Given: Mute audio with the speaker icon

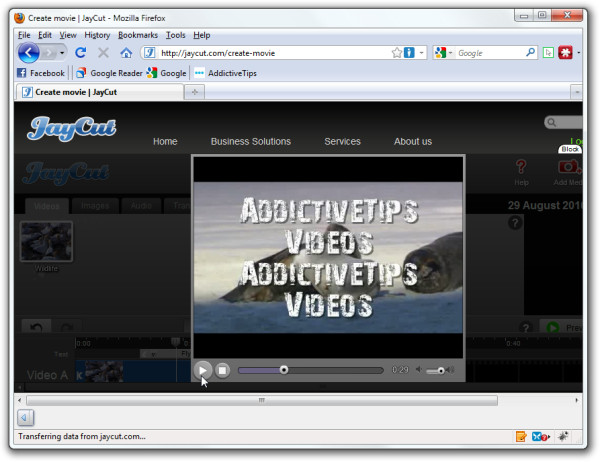Looking at the screenshot, I should pyautogui.click(x=419, y=370).
